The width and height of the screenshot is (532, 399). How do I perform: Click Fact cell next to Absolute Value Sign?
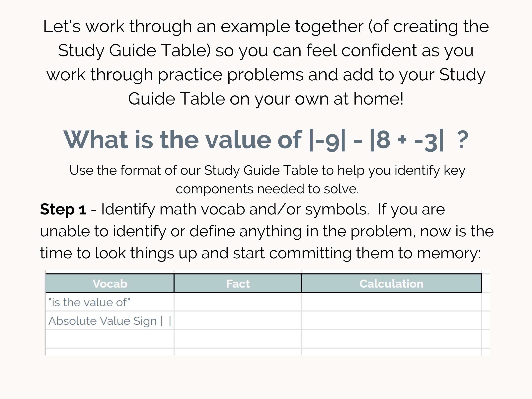coord(238,321)
